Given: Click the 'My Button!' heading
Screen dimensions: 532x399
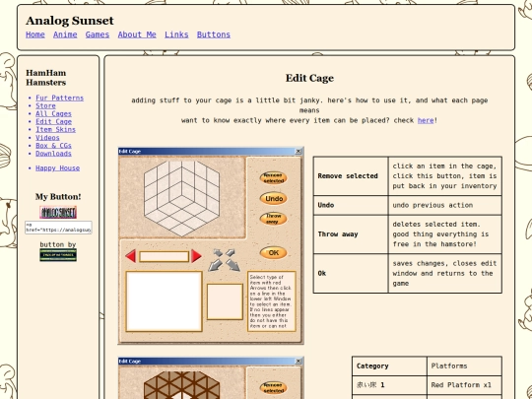Looking at the screenshot, I should click(x=58, y=197).
